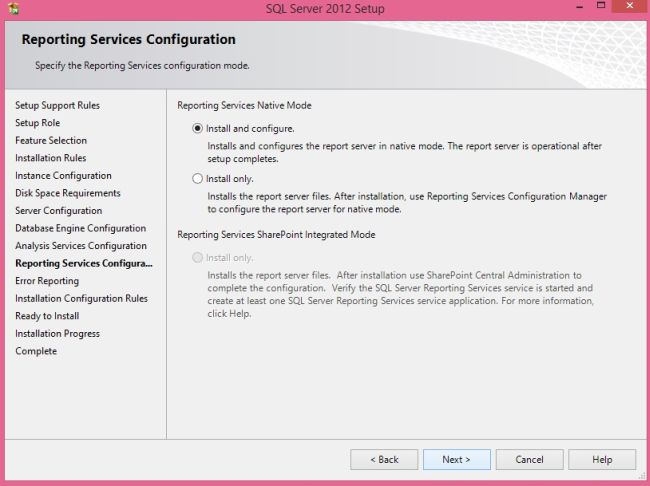Select 'Analysis Services Configuration' step
650x486 pixels.
[x=81, y=245]
